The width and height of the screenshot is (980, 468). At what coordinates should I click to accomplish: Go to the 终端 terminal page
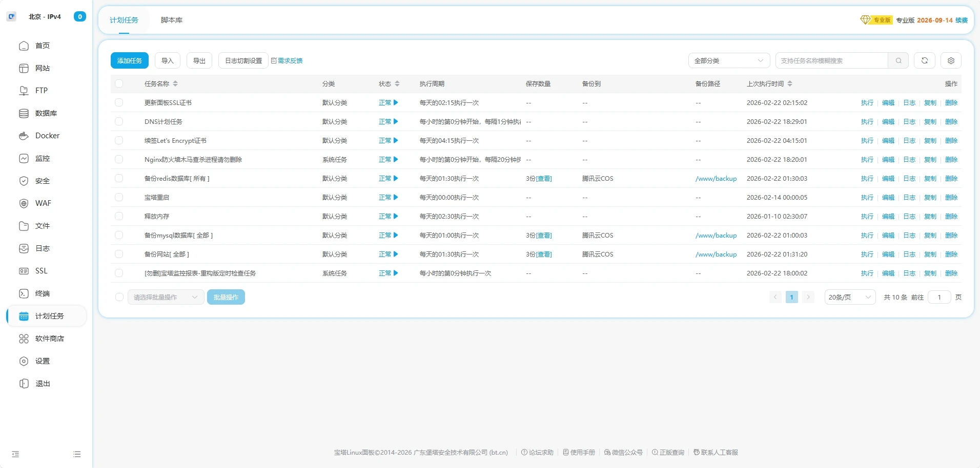pyautogui.click(x=42, y=293)
